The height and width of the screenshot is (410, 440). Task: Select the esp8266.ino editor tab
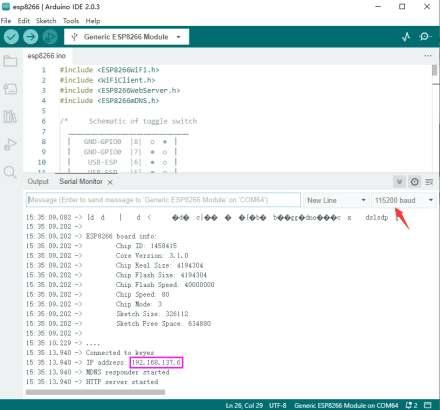point(47,56)
